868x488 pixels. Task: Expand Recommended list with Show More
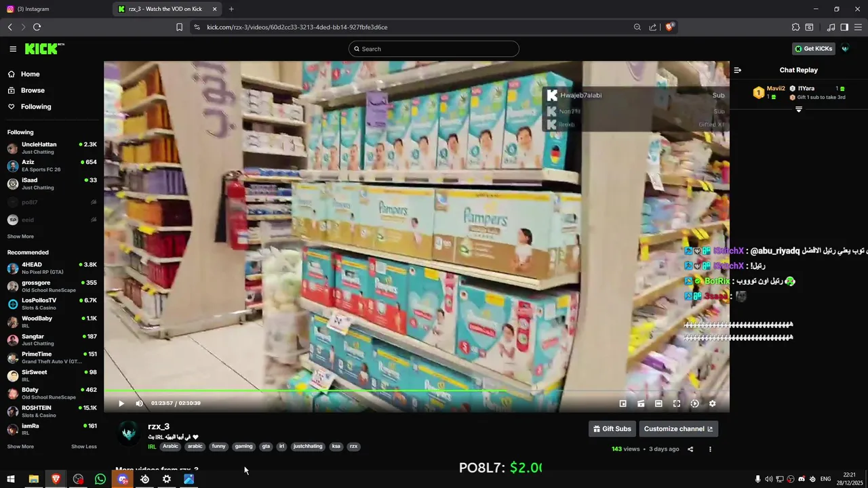point(20,447)
